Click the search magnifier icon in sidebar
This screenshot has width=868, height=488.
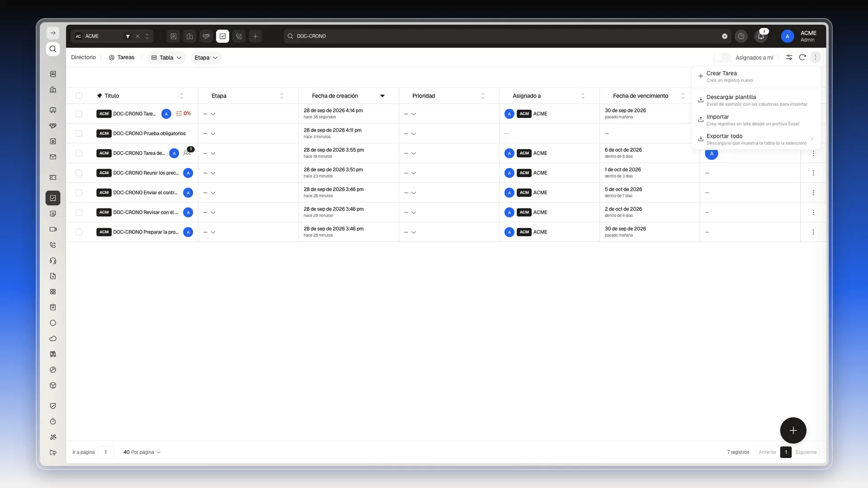[53, 49]
